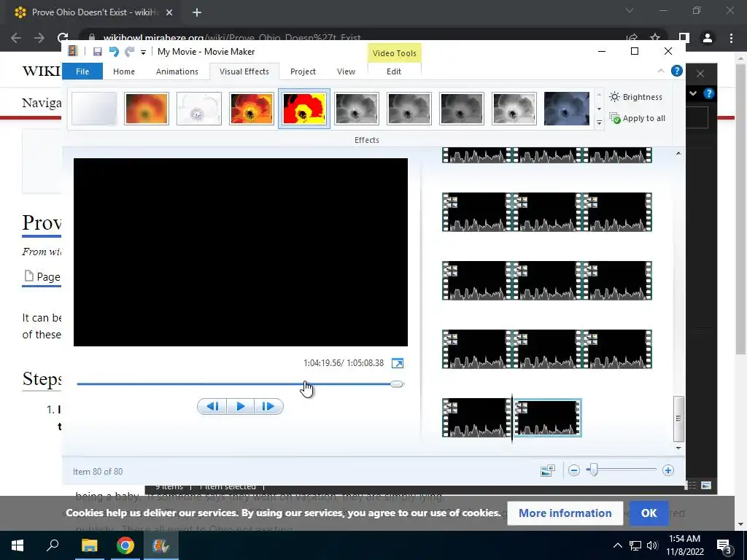Play the video preview
This screenshot has height=560, width=747.
point(240,406)
